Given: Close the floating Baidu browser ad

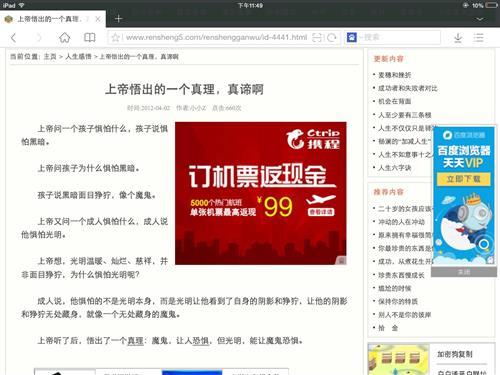Looking at the screenshot, I should pyautogui.click(x=464, y=272).
